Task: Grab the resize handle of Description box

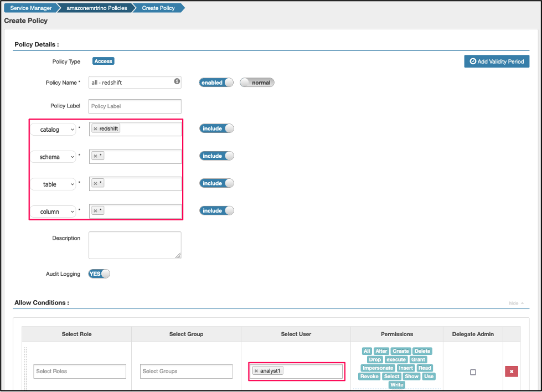Action: (x=178, y=255)
